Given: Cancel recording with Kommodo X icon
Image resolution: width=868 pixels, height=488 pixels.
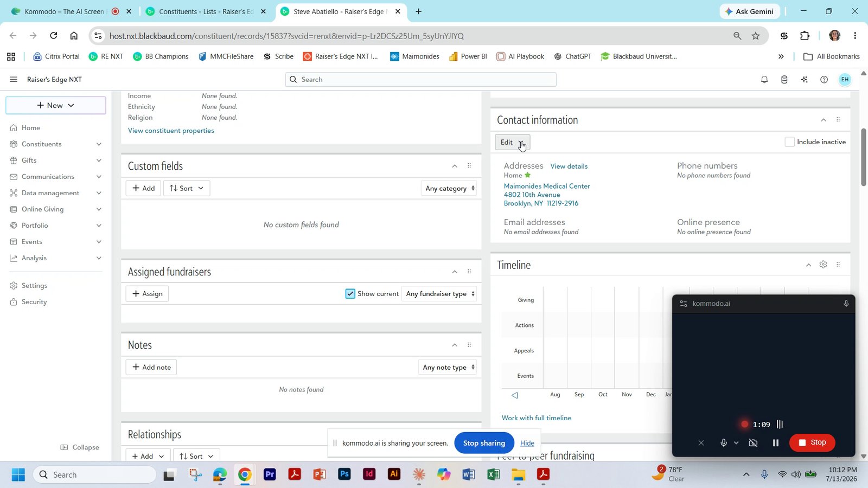Looking at the screenshot, I should pyautogui.click(x=701, y=443).
